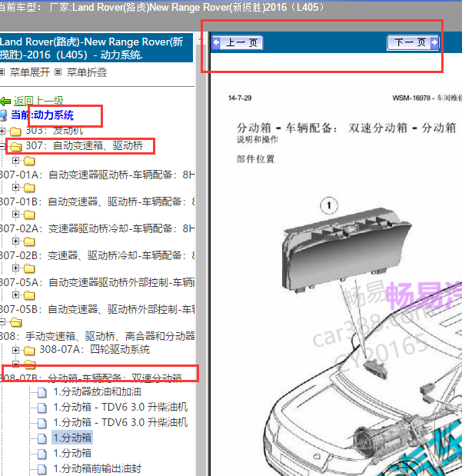The height and width of the screenshot is (476, 462).
Task: Select 307: 自动变速箱、驱动桥 tree entry
Action: [x=84, y=145]
